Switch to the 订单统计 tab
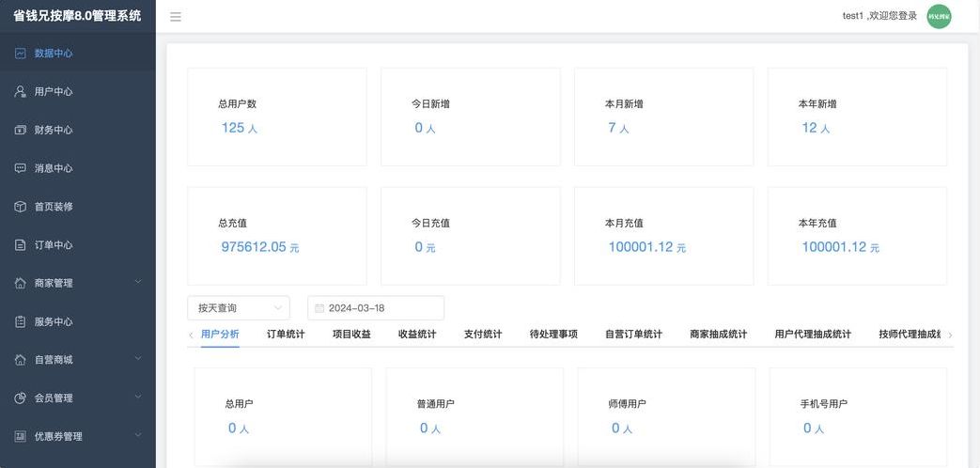 (x=286, y=334)
